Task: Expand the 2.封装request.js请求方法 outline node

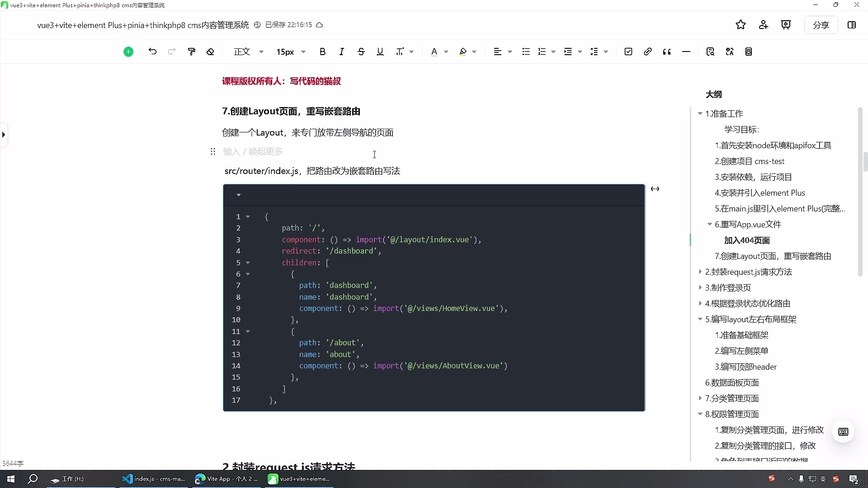Action: [700, 272]
